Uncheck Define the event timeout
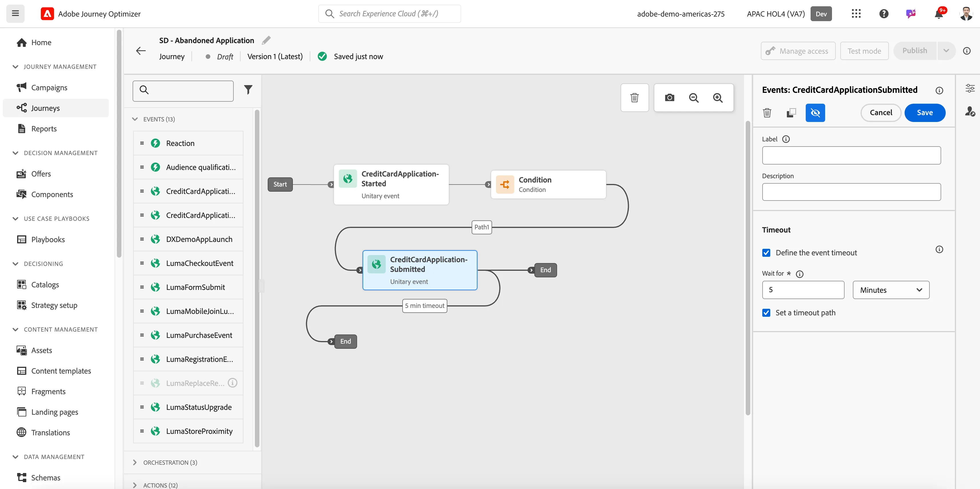The height and width of the screenshot is (489, 980). point(766,253)
